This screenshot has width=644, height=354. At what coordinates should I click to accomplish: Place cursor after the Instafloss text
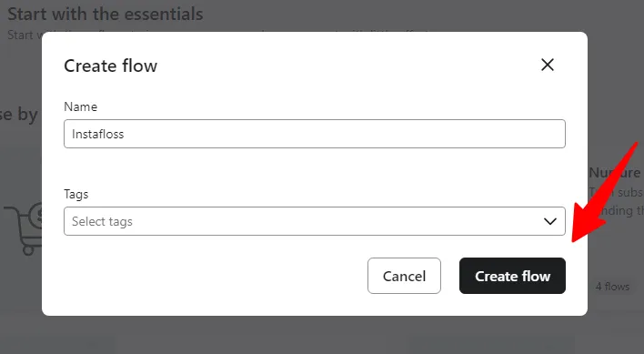click(x=125, y=135)
